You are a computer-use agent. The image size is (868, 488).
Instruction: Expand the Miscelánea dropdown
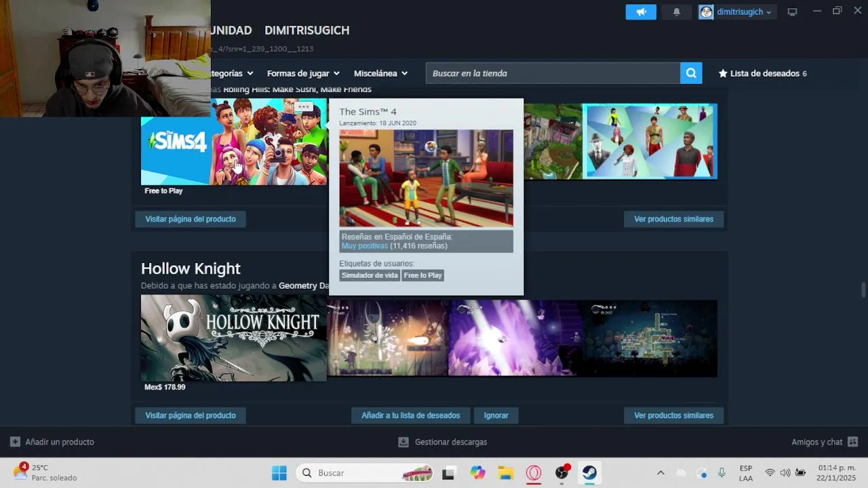[380, 73]
